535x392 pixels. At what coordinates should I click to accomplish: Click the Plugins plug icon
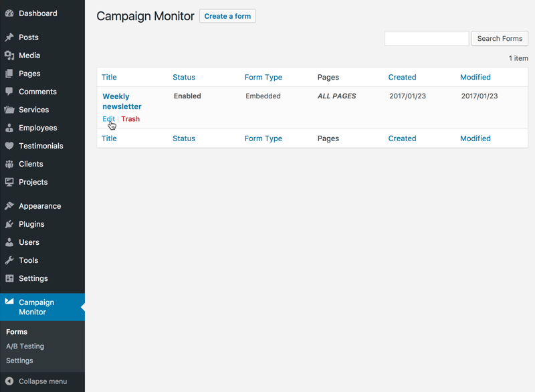point(9,224)
